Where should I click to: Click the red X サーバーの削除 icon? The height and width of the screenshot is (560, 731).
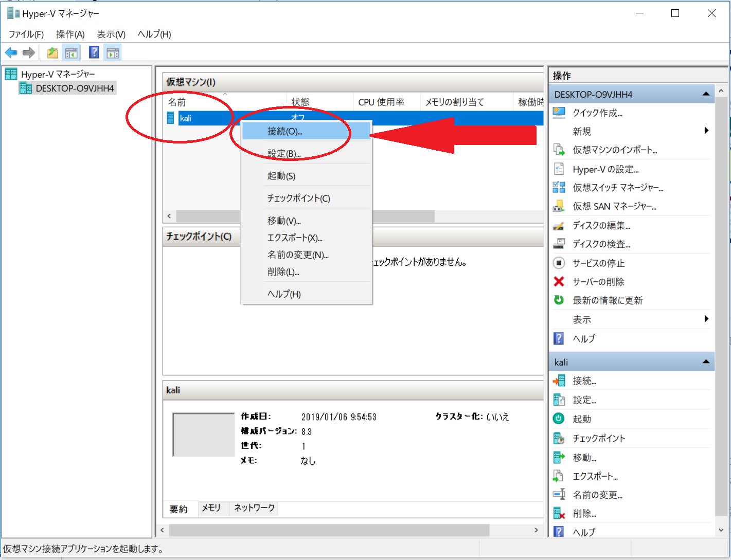pos(559,282)
